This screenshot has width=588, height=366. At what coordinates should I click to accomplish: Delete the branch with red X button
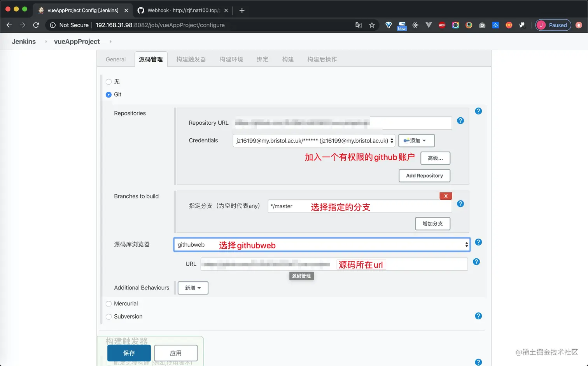pos(446,196)
